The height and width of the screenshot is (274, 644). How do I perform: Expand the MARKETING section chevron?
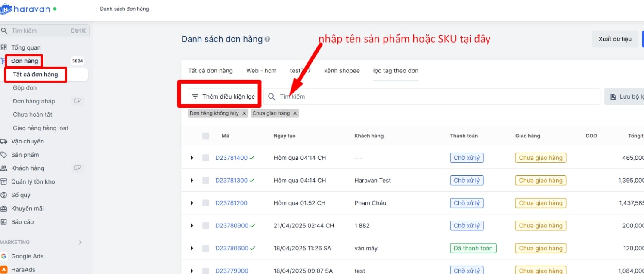click(80, 242)
